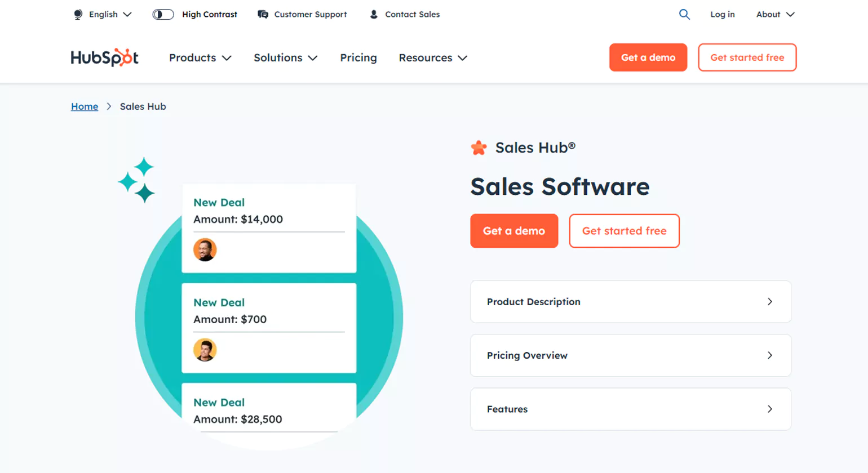Enable High Contrast mode
This screenshot has width=868, height=473.
point(163,14)
